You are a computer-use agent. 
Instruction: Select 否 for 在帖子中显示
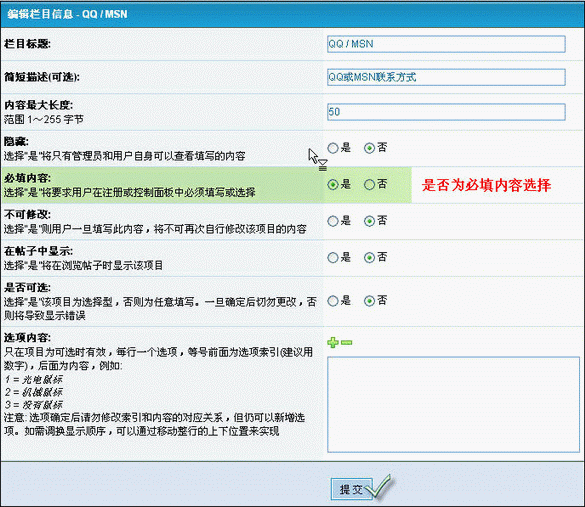[369, 258]
